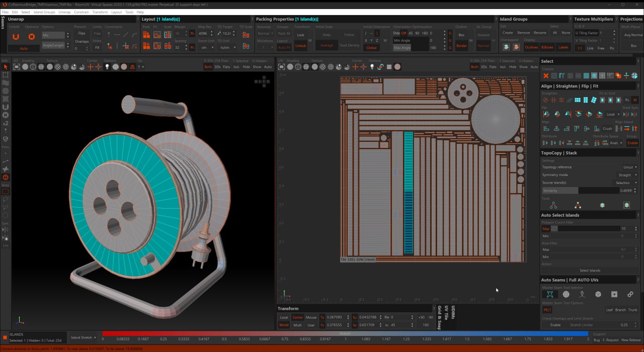The height and width of the screenshot is (352, 644).
Task: Click the box Master Seam Tool Selector icon
Action: pos(598,294)
